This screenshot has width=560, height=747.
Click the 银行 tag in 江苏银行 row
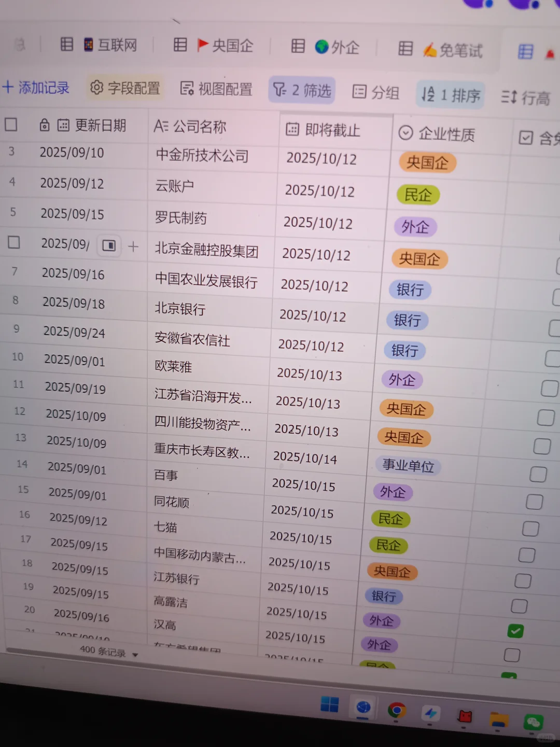pos(384,596)
